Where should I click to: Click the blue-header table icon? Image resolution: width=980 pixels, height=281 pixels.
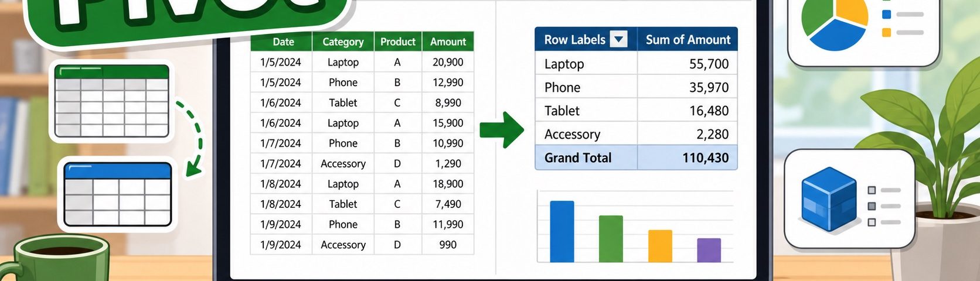118,194
